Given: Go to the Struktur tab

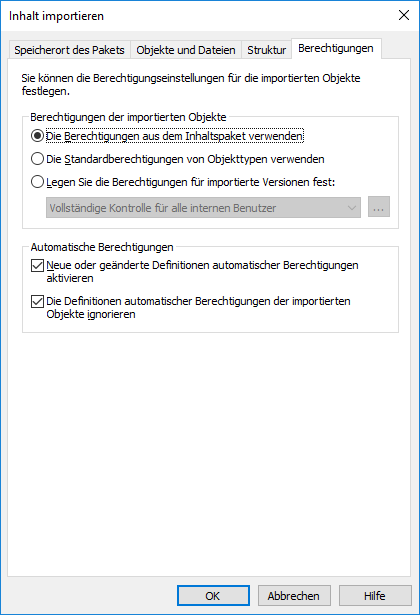Looking at the screenshot, I should coord(266,50).
